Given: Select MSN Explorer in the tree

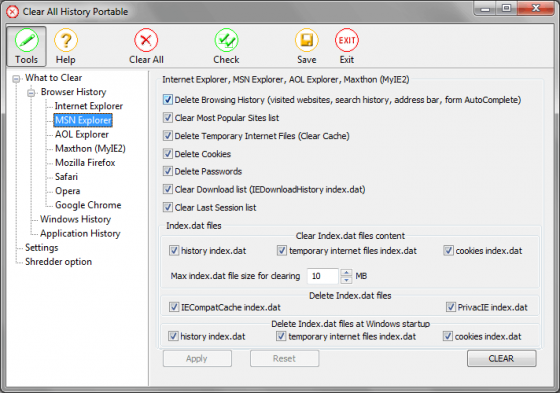Looking at the screenshot, I should tap(83, 120).
